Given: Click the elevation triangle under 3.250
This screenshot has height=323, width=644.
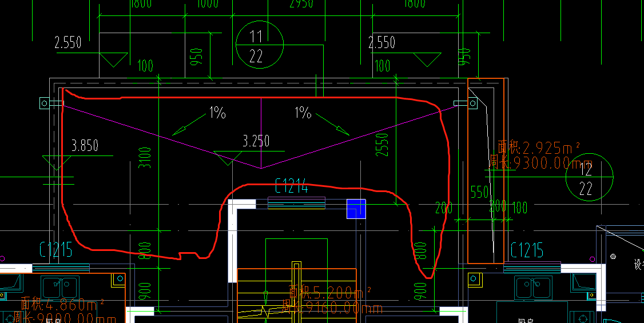Looking at the screenshot, I should [x=228, y=158].
